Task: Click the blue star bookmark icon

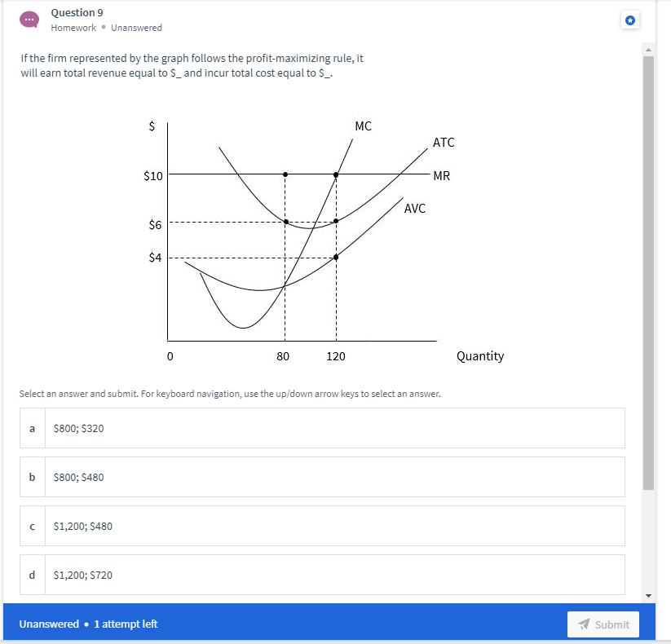Action: click(630, 20)
